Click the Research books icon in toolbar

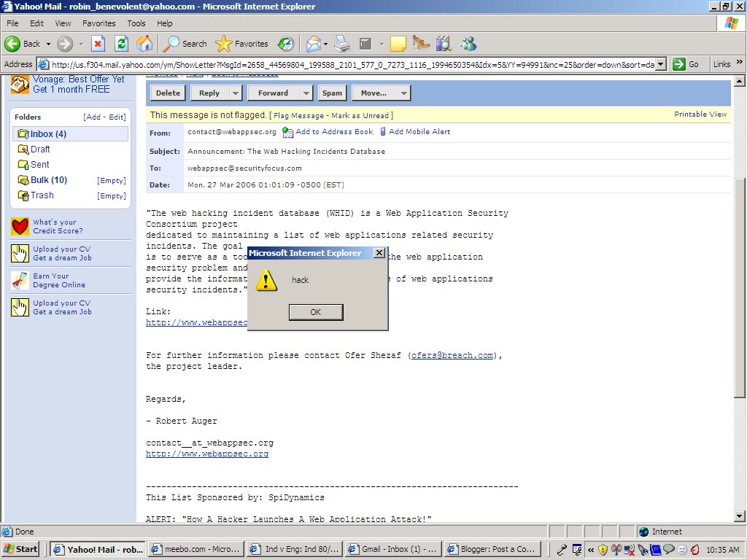(444, 44)
